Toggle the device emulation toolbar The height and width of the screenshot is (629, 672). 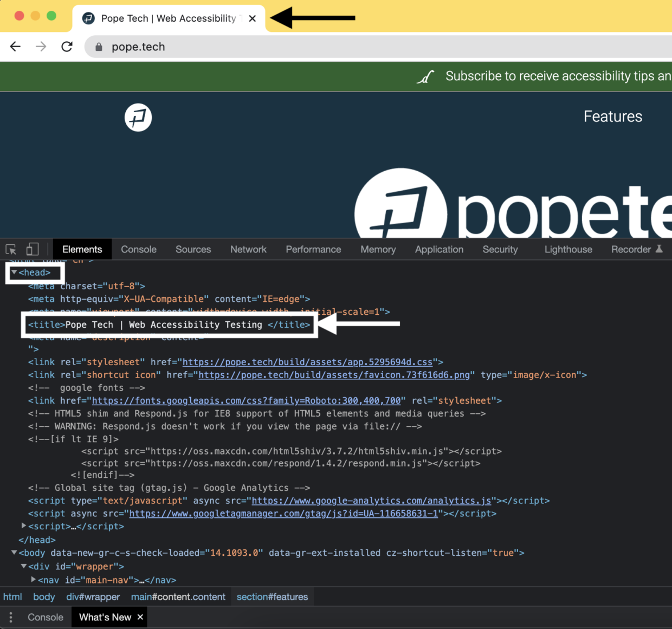tap(32, 249)
